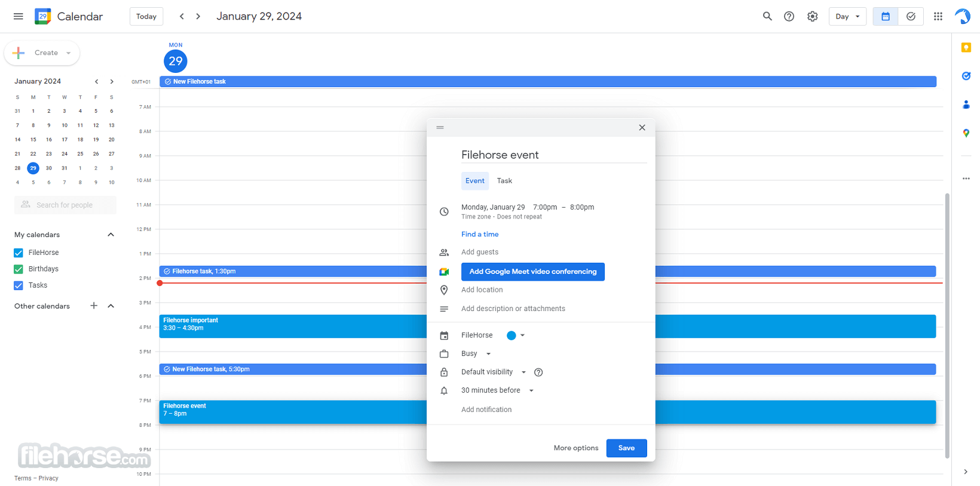The image size is (980, 486).
Task: Select January 15 in mini calendar
Action: pyautogui.click(x=33, y=140)
